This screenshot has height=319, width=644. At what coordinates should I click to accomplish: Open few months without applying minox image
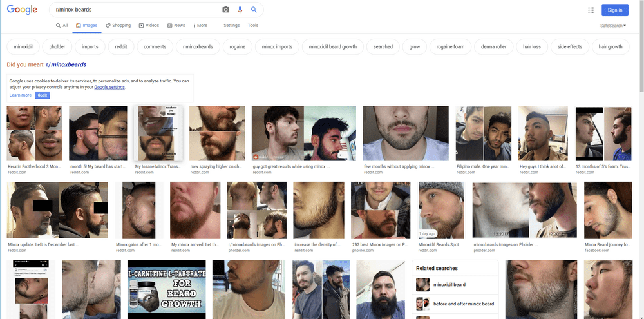[x=405, y=133]
